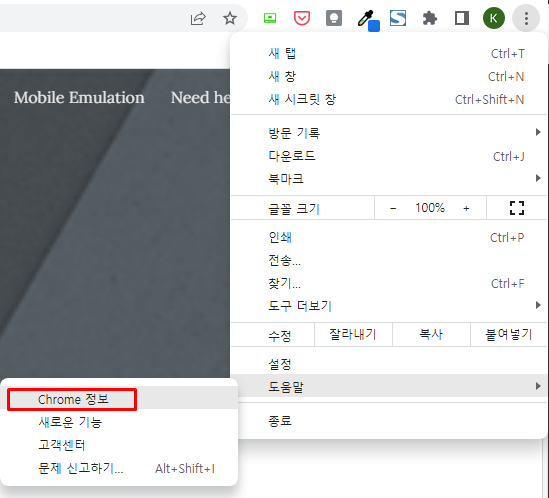This screenshot has width=549, height=498.
Task: Toggle the side panel icon
Action: pyautogui.click(x=461, y=18)
